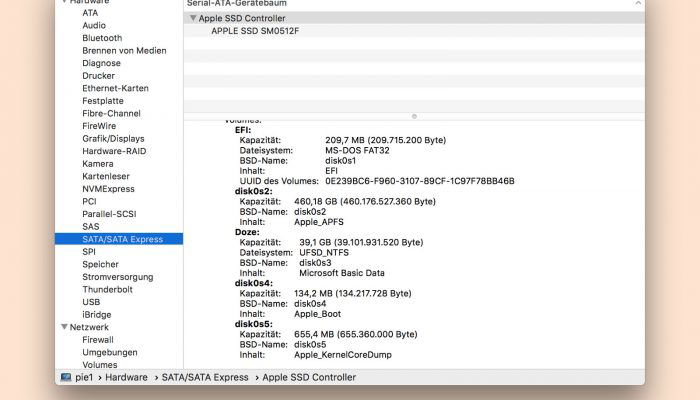The width and height of the screenshot is (700, 400).
Task: Select Brennen von Medien entry
Action: coord(124,50)
